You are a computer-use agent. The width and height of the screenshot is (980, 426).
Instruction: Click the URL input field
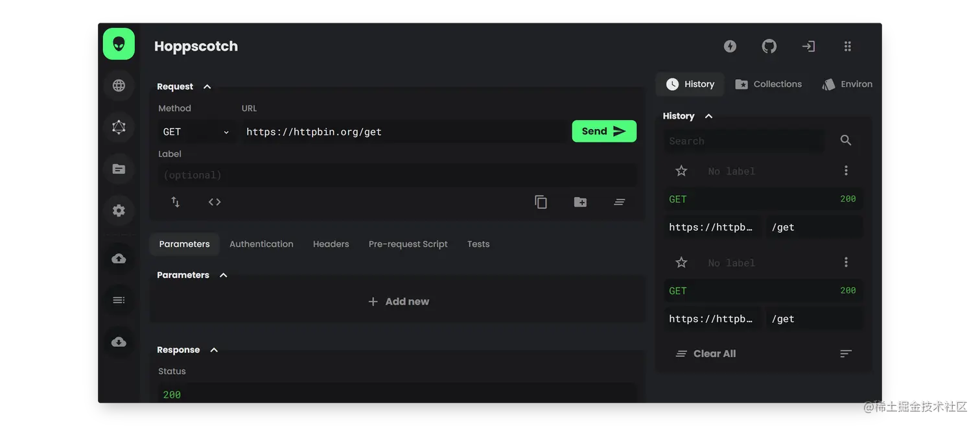404,132
